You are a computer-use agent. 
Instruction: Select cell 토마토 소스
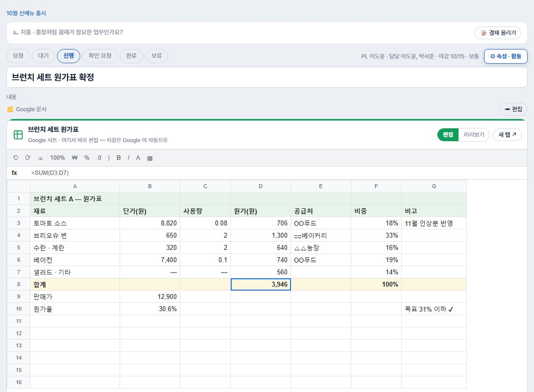coord(75,223)
